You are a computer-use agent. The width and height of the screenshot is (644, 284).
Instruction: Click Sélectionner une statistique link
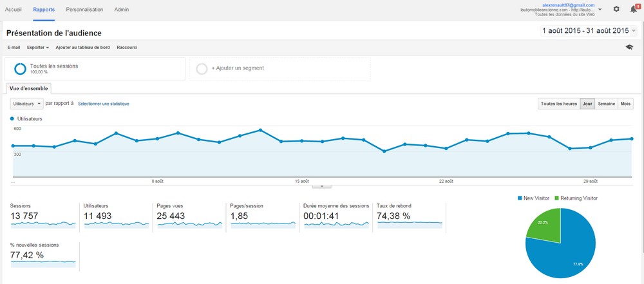coord(104,104)
